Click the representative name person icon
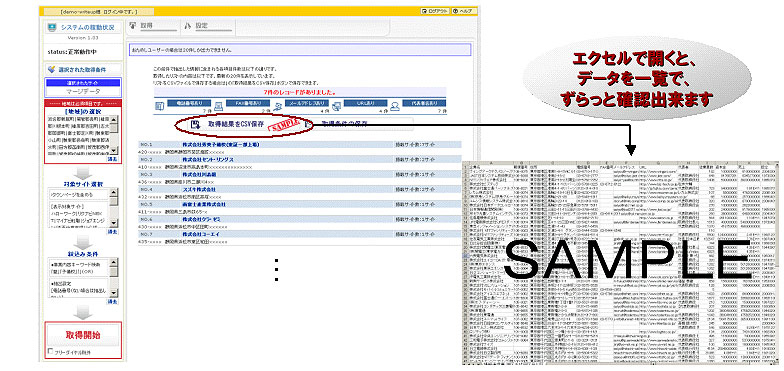 [395, 106]
